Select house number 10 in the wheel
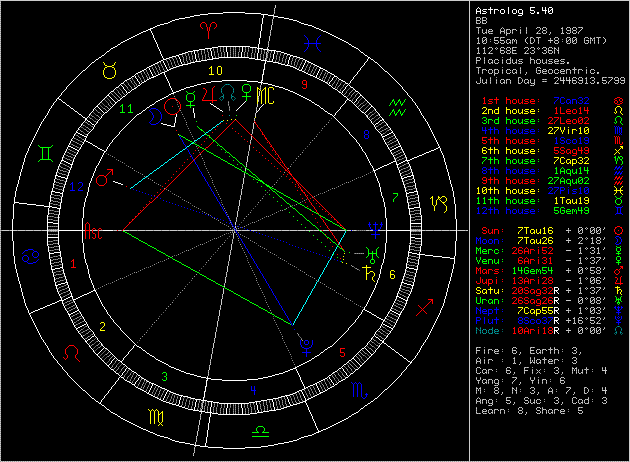This screenshot has width=630, height=462. pos(214,71)
